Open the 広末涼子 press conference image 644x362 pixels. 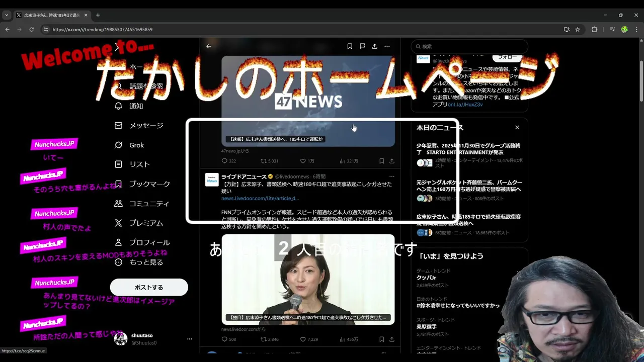tap(308, 279)
